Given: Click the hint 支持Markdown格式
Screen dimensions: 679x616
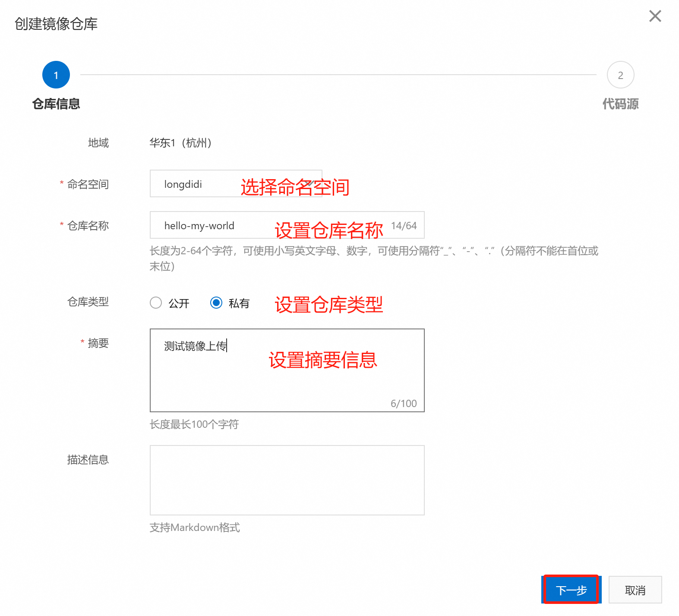Looking at the screenshot, I should click(x=195, y=528).
